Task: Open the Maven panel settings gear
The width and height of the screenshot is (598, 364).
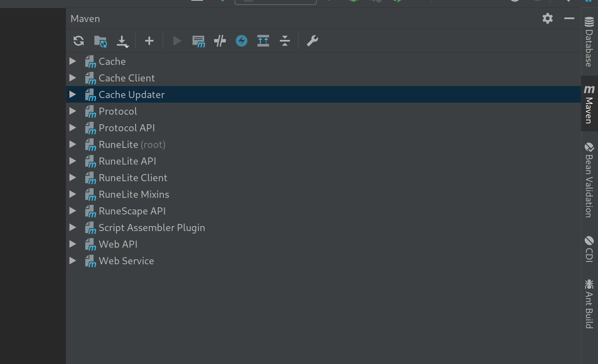Action: click(x=547, y=18)
